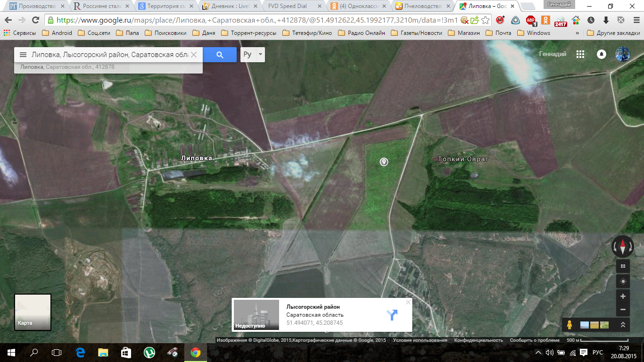
Task: Open directions with the blue arrow icon
Action: tap(392, 315)
